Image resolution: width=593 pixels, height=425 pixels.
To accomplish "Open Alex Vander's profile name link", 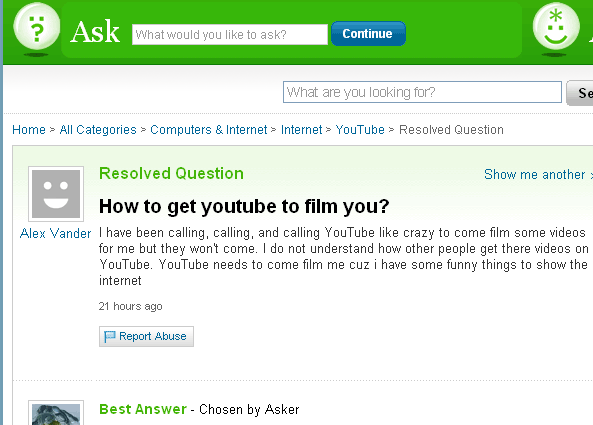I will click(x=56, y=233).
